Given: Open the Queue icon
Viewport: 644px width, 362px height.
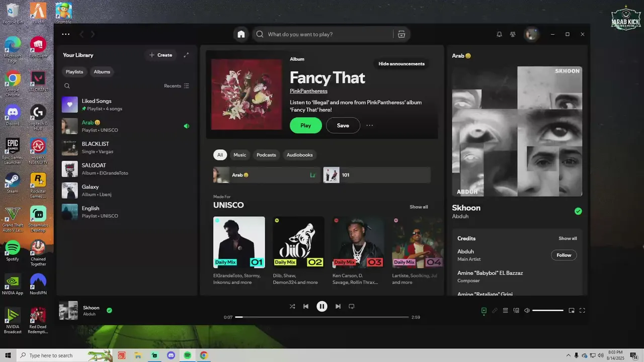Looking at the screenshot, I should pyautogui.click(x=506, y=310).
